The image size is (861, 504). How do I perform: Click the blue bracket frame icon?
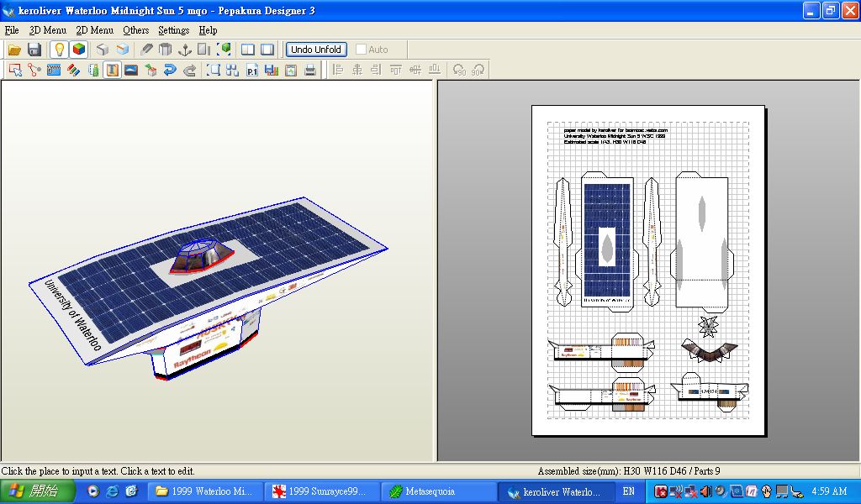[213, 71]
